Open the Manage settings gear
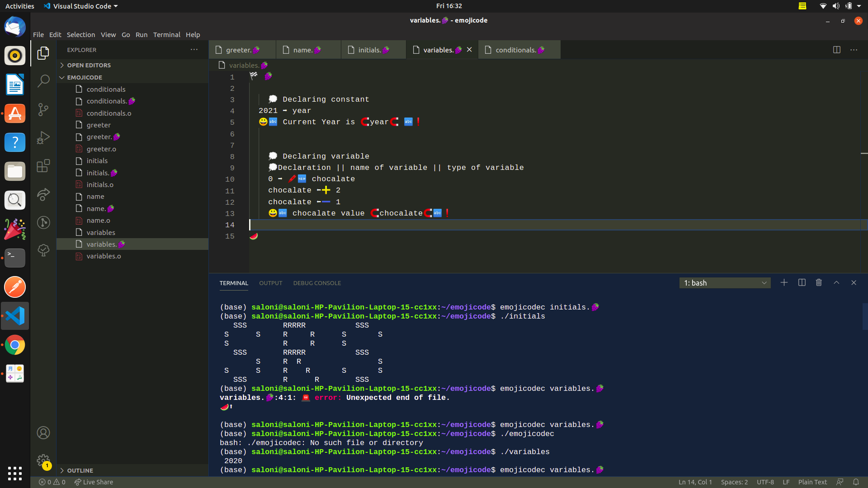The image size is (868, 488). click(x=43, y=460)
